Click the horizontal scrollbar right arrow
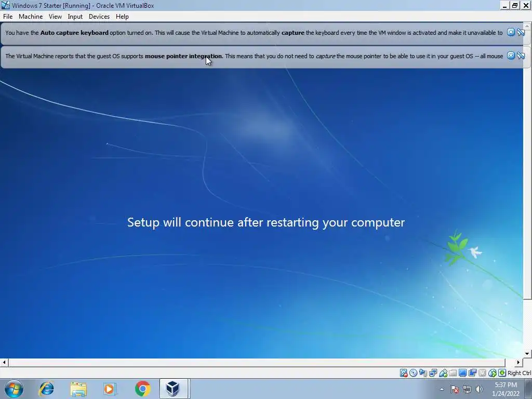 tap(518, 362)
